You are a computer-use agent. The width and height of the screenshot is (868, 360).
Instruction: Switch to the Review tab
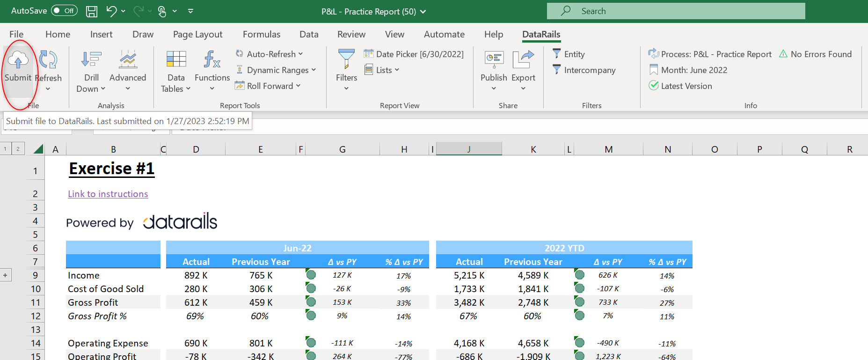tap(351, 34)
